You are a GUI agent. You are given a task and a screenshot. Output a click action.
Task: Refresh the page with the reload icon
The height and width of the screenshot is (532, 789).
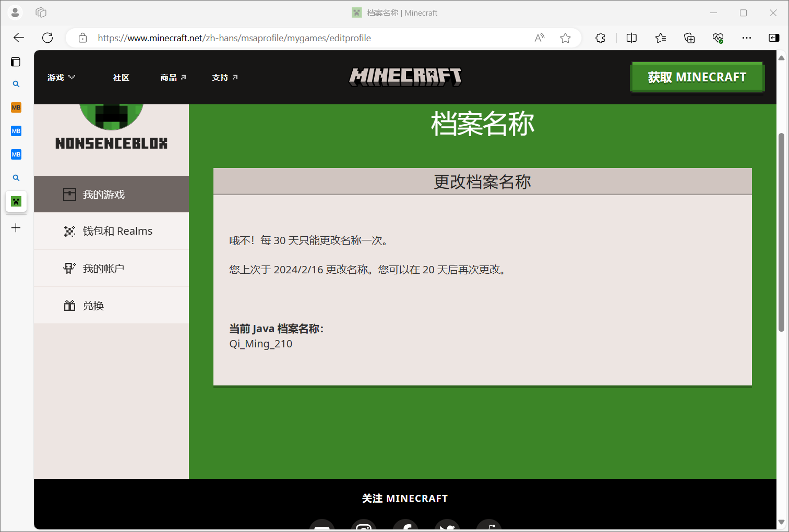47,38
